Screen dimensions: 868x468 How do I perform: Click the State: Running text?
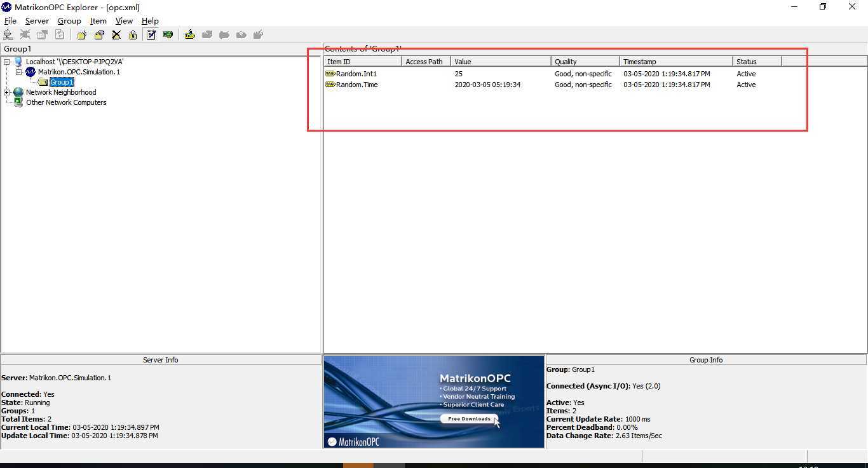[25, 403]
